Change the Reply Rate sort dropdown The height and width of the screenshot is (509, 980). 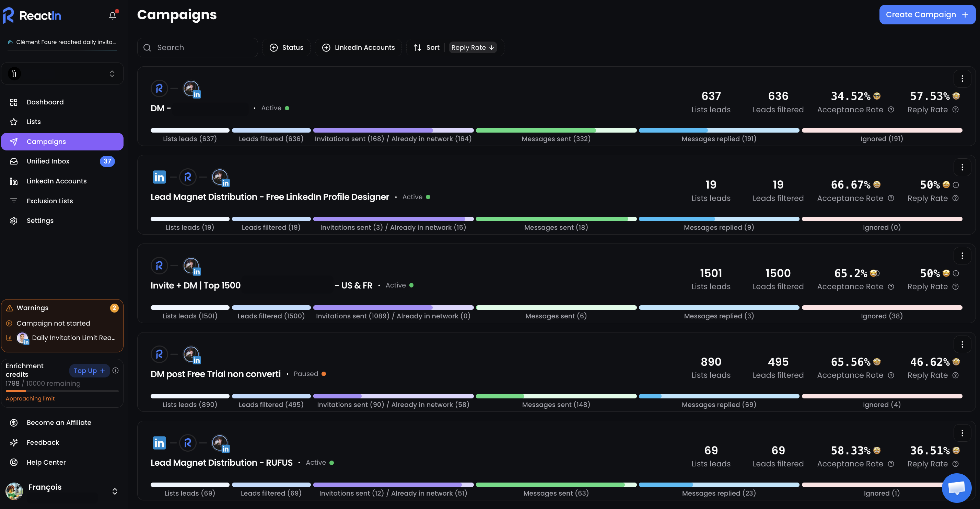472,48
